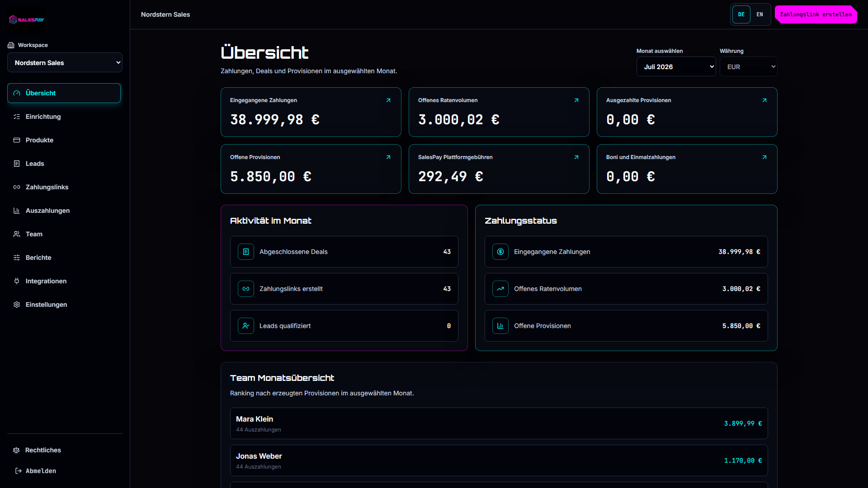Open Produkte menu item
The width and height of the screenshot is (868, 488).
[64, 140]
